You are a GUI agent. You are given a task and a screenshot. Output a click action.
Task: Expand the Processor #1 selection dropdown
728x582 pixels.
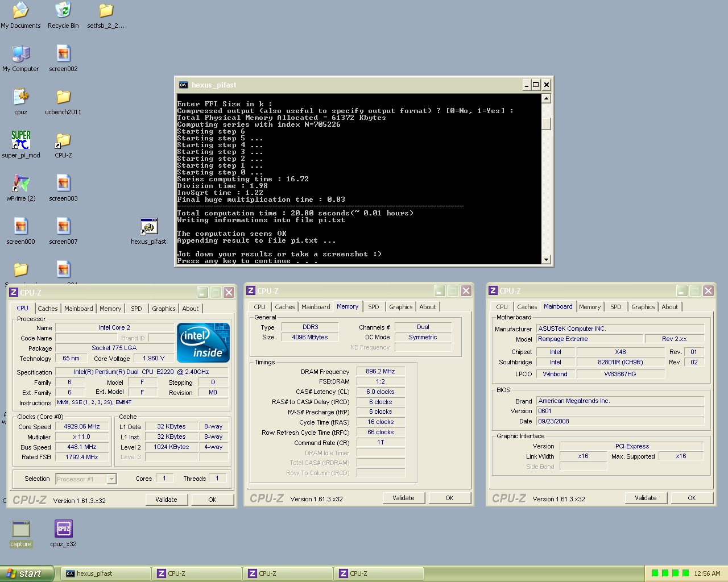click(x=111, y=479)
